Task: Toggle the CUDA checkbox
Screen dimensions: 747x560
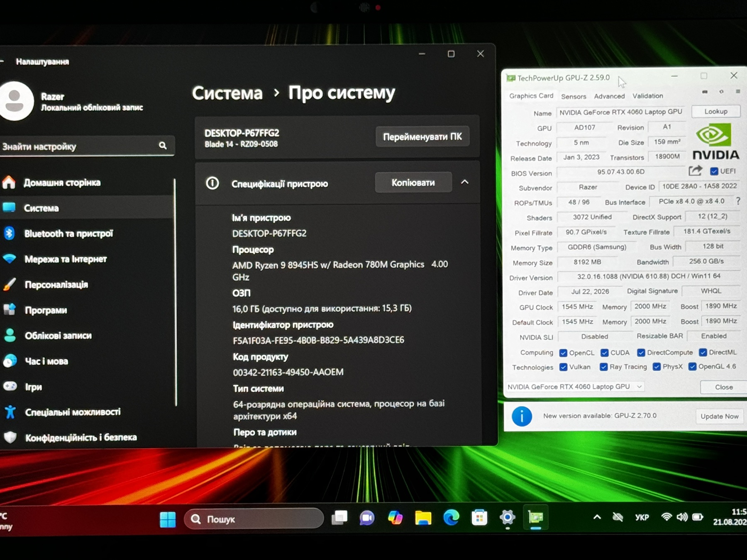Action: click(x=605, y=353)
